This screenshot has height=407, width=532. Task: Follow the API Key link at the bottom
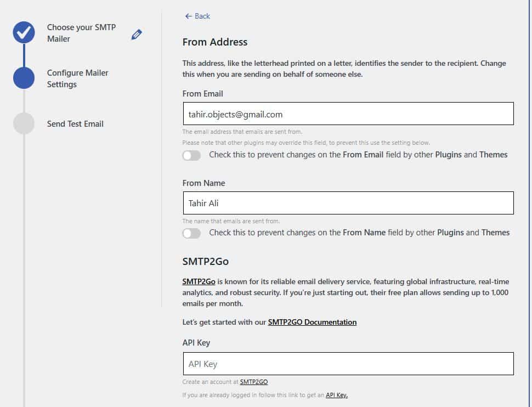click(337, 395)
